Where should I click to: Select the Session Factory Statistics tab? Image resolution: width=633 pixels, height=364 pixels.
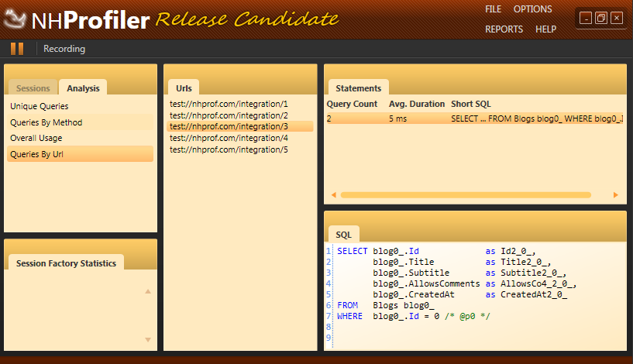tap(66, 263)
